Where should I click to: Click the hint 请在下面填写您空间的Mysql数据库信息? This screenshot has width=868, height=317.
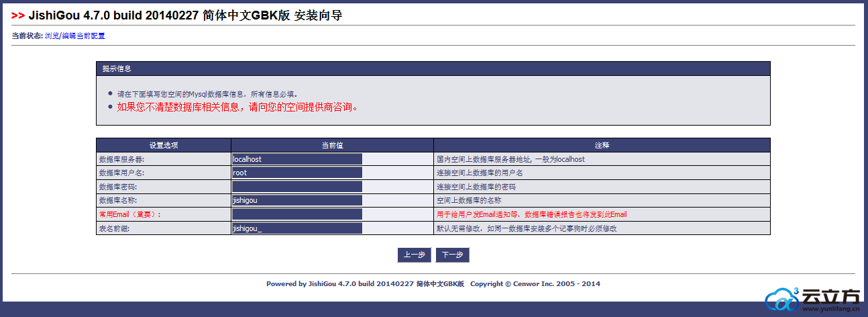207,94
